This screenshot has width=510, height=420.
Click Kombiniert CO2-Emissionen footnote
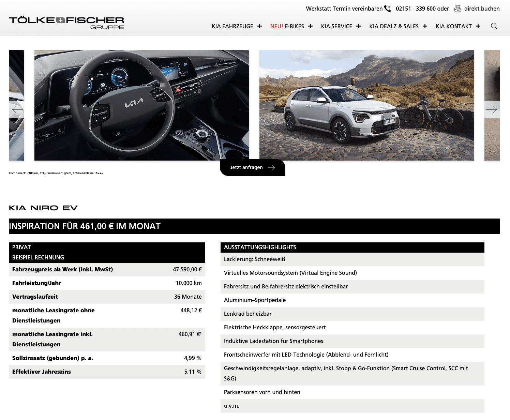[56, 173]
